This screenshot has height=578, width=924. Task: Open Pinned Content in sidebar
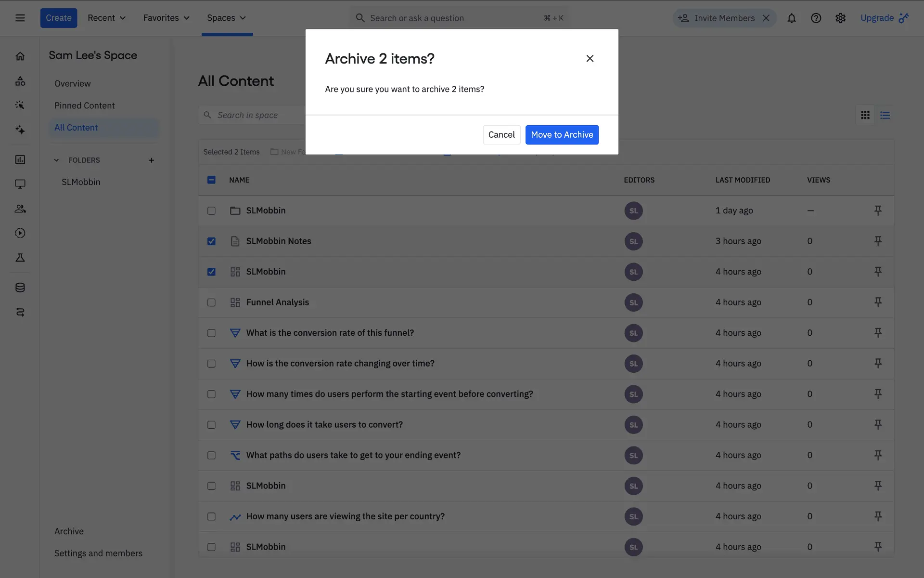coord(84,105)
